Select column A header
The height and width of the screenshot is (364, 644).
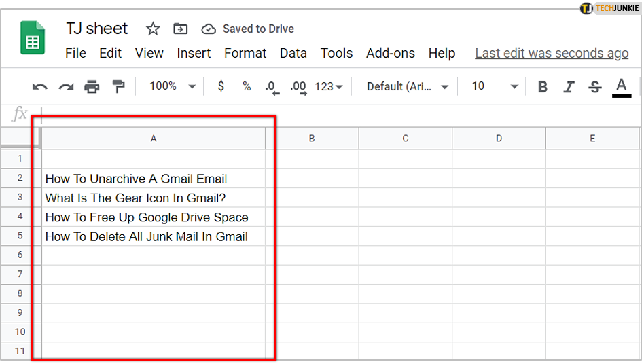(154, 139)
